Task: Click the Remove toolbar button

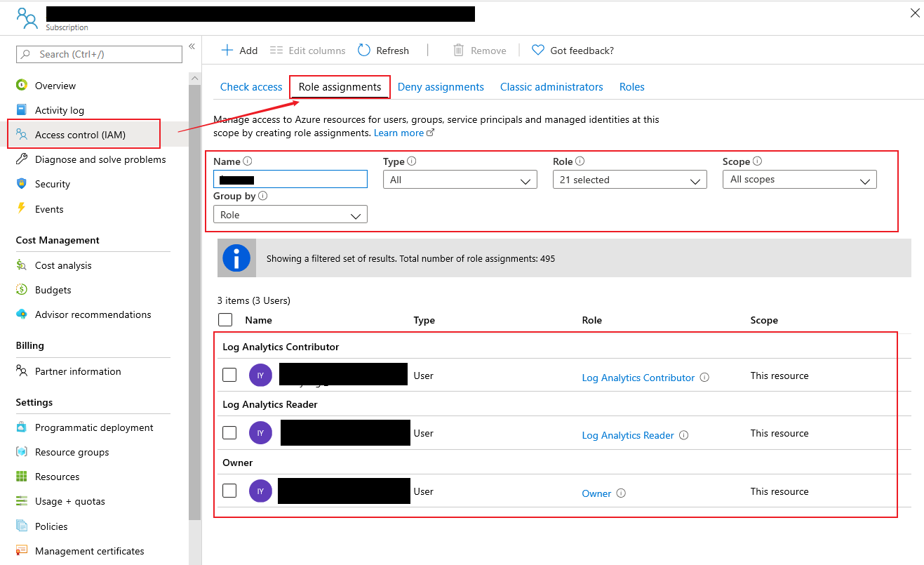Action: pos(480,51)
